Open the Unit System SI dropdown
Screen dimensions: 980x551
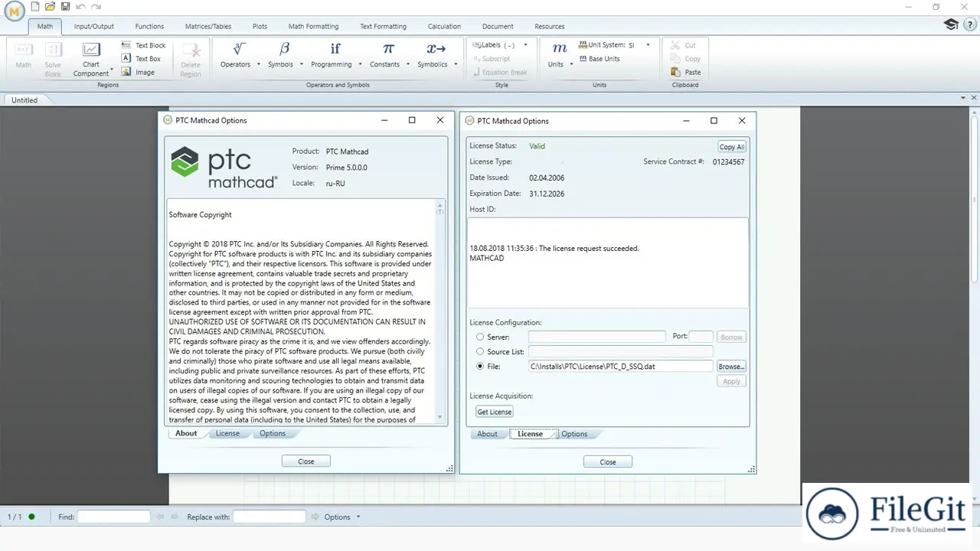point(648,45)
